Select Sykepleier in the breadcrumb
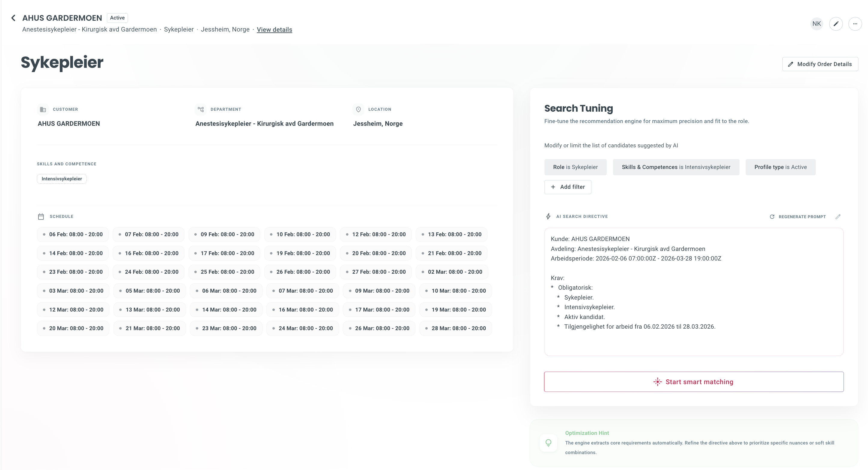868x470 pixels. 179,30
